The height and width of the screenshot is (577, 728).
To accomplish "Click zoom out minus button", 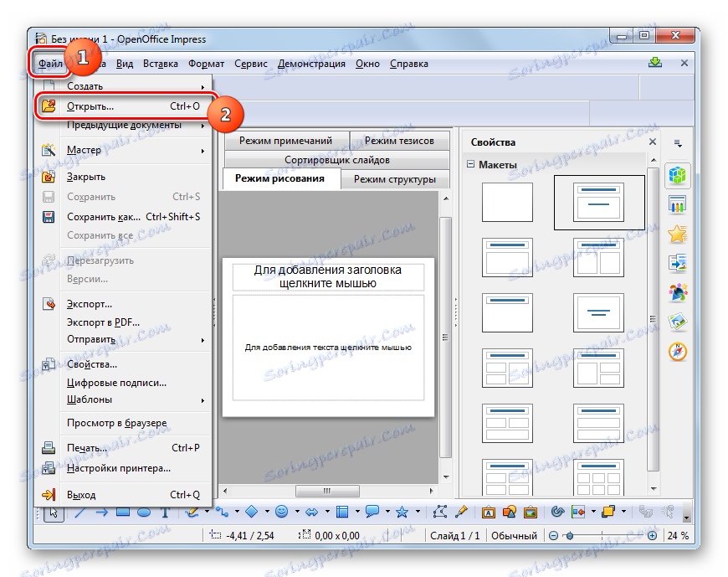I will pos(553,536).
